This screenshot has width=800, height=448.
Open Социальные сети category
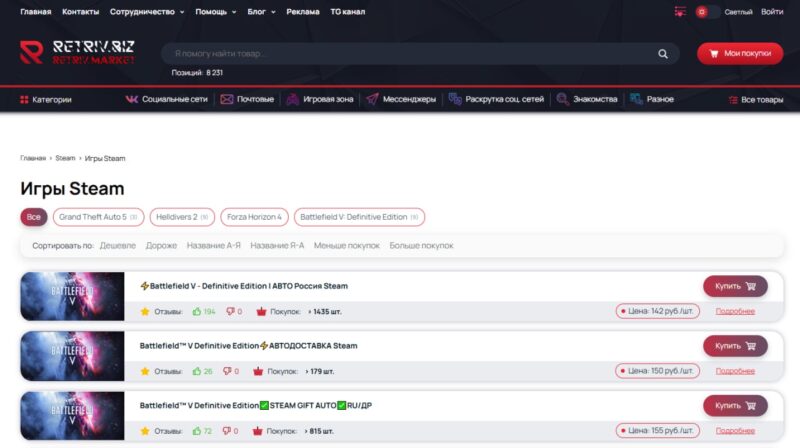[x=166, y=99]
